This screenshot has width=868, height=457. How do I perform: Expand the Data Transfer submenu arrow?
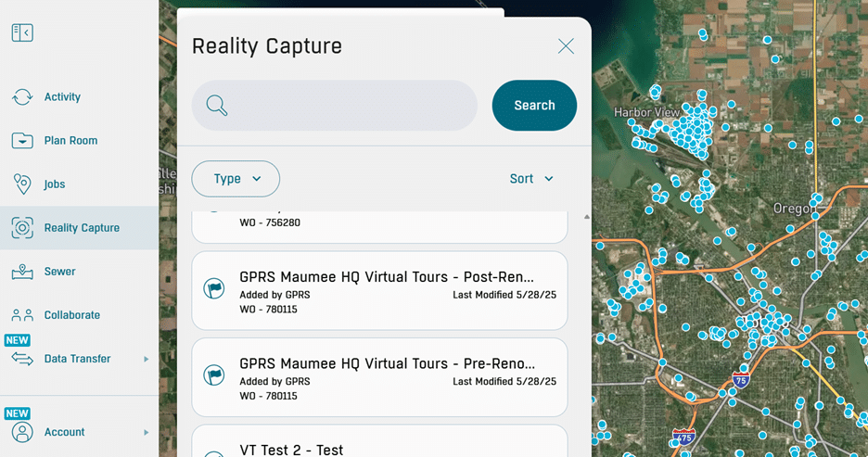coord(147,359)
